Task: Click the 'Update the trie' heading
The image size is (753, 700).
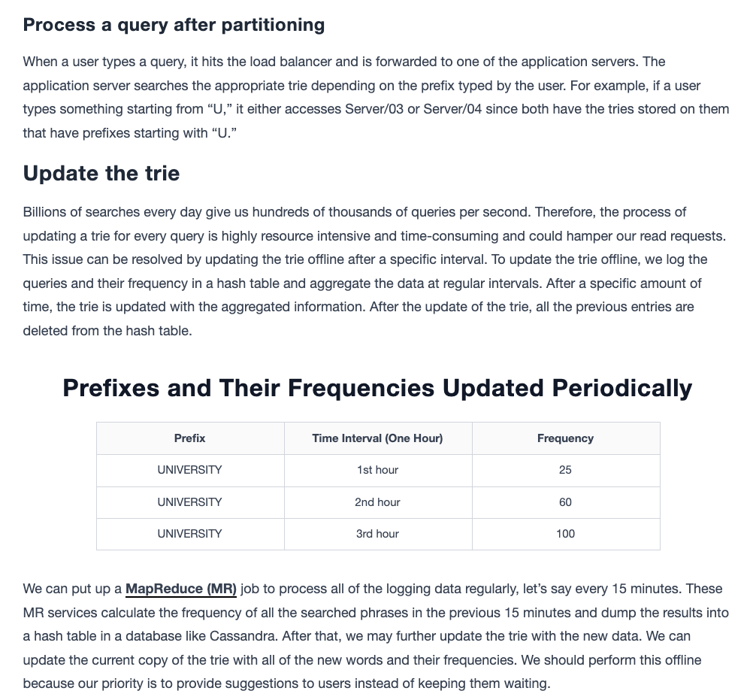Action: tap(101, 174)
